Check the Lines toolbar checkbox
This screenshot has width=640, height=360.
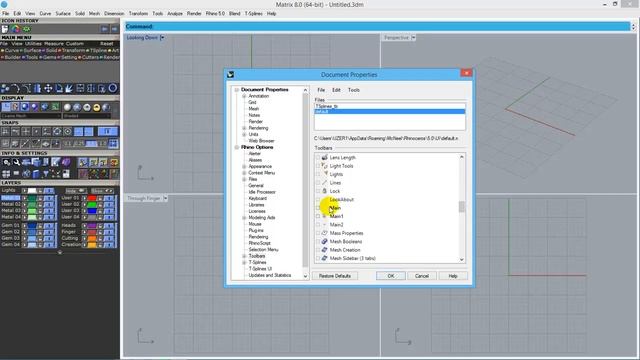pyautogui.click(x=318, y=183)
